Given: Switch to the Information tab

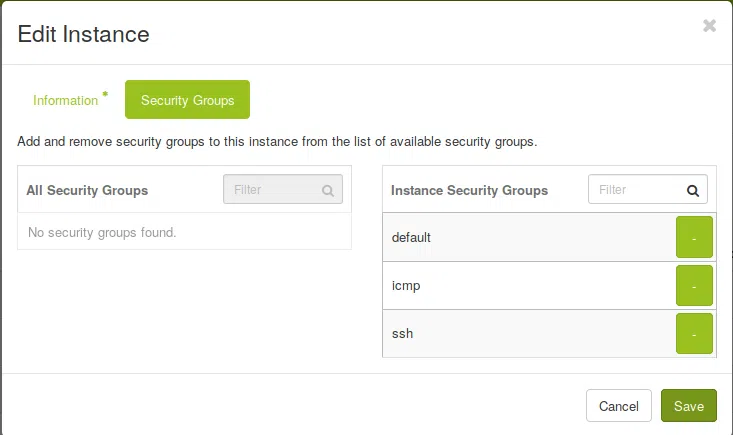Looking at the screenshot, I should pyautogui.click(x=66, y=100).
